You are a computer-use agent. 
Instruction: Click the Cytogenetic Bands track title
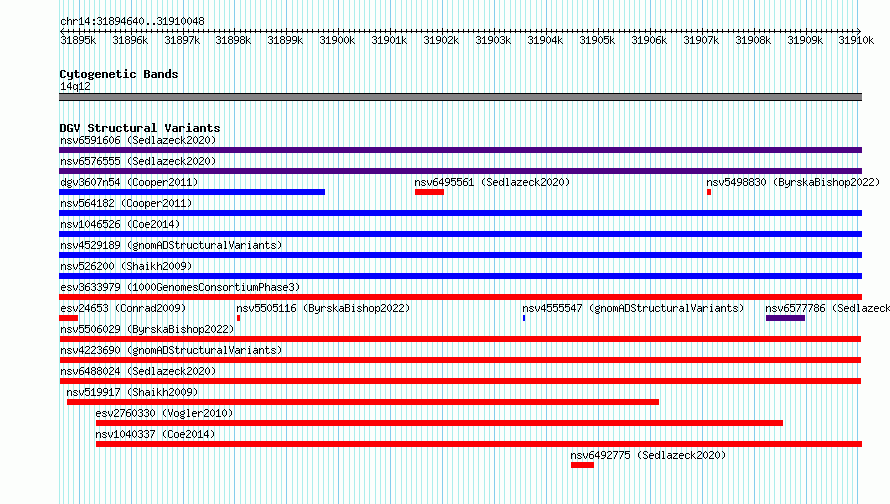coord(119,74)
